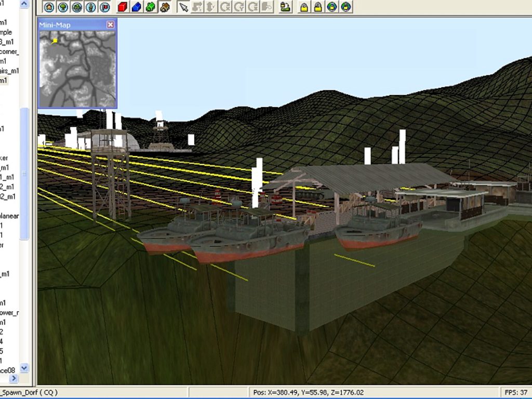532x399 pixels.
Task: Click the green terrain tool icon
Action: pos(286,7)
